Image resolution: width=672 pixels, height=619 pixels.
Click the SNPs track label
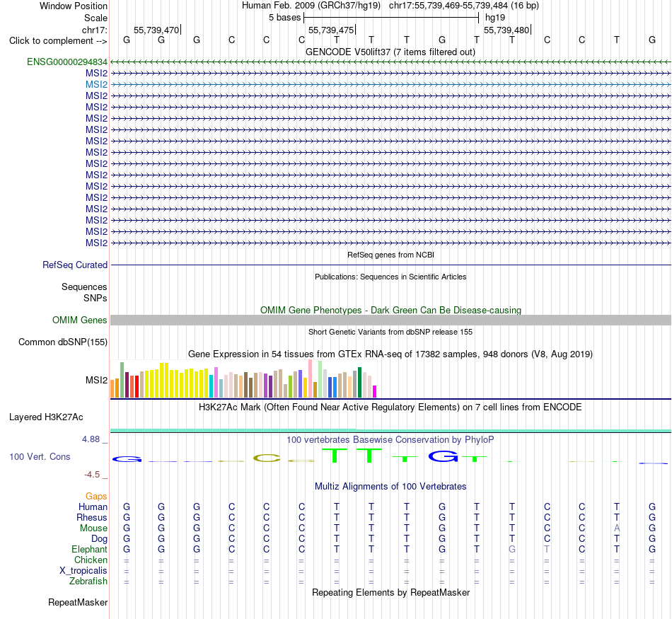coord(95,298)
